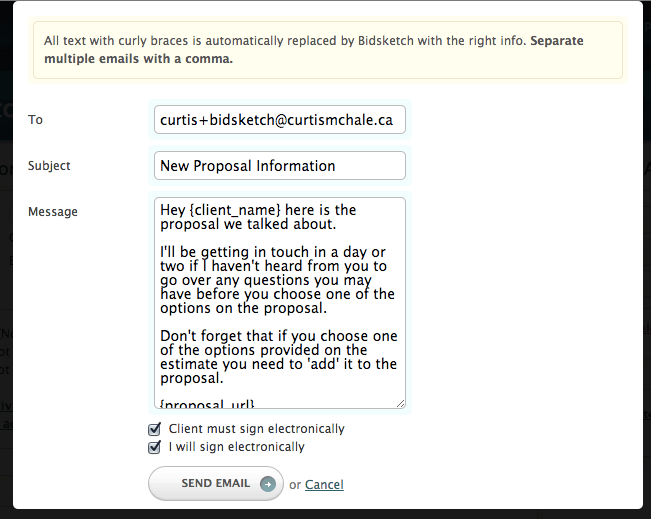The height and width of the screenshot is (519, 651).
Task: Click the Cancel link
Action: pyautogui.click(x=324, y=485)
